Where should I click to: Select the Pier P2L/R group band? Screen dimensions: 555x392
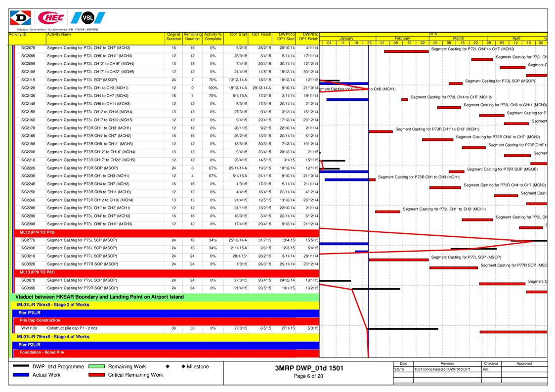[166, 345]
